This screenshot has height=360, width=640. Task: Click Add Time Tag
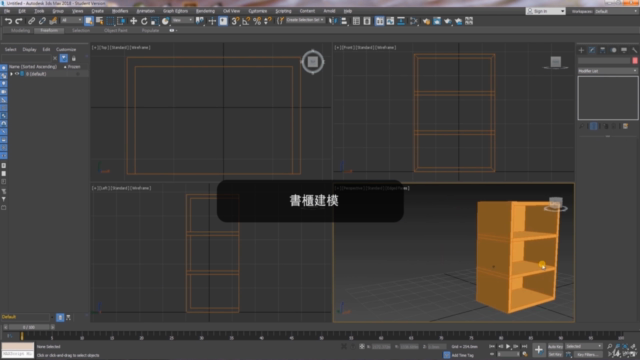(x=462, y=355)
